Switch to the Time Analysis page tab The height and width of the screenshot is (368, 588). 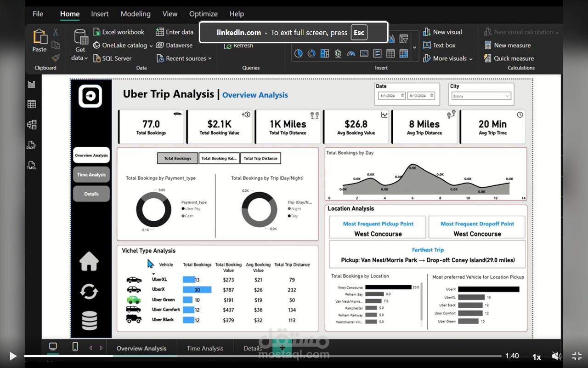[x=205, y=348]
